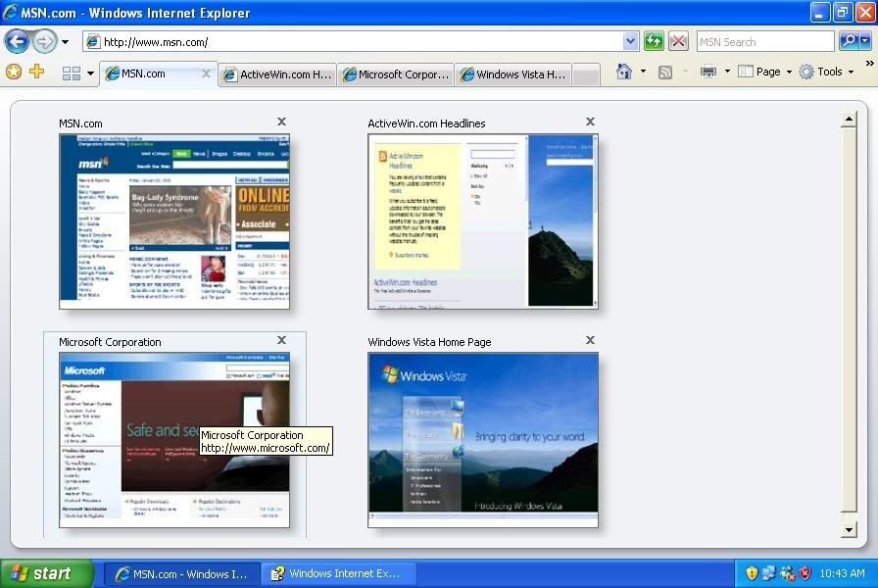Close the ActiveWin.com Headlines thumbnail
The height and width of the screenshot is (588, 878).
coord(590,122)
